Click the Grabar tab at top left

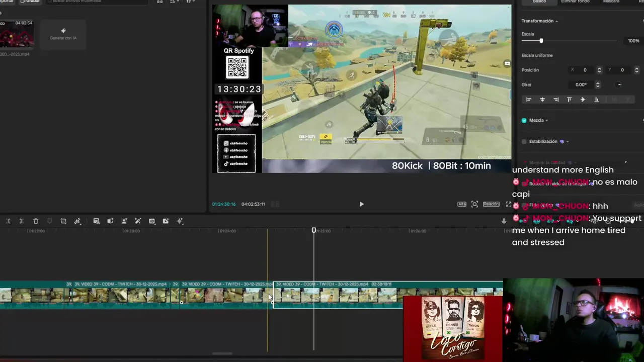(x=30, y=2)
